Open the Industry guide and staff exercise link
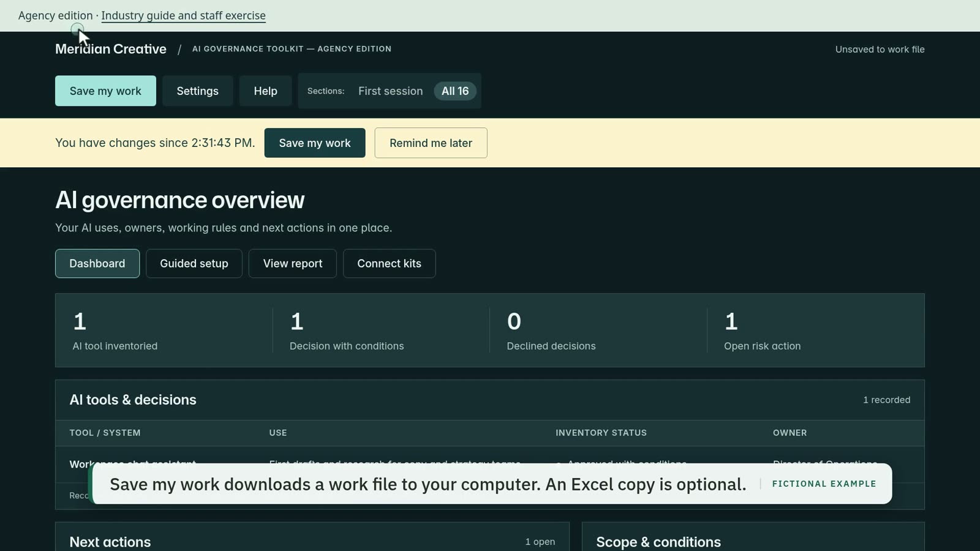The image size is (980, 551). coord(183,15)
